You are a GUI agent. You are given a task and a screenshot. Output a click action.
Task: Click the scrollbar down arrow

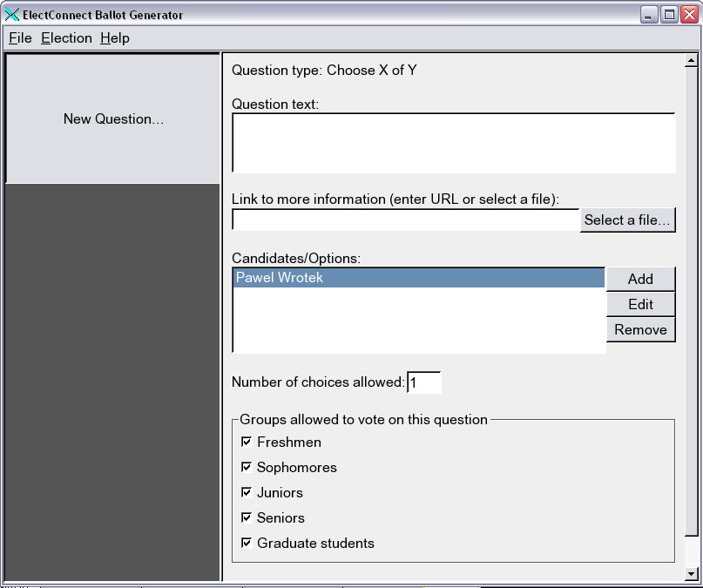click(x=692, y=574)
